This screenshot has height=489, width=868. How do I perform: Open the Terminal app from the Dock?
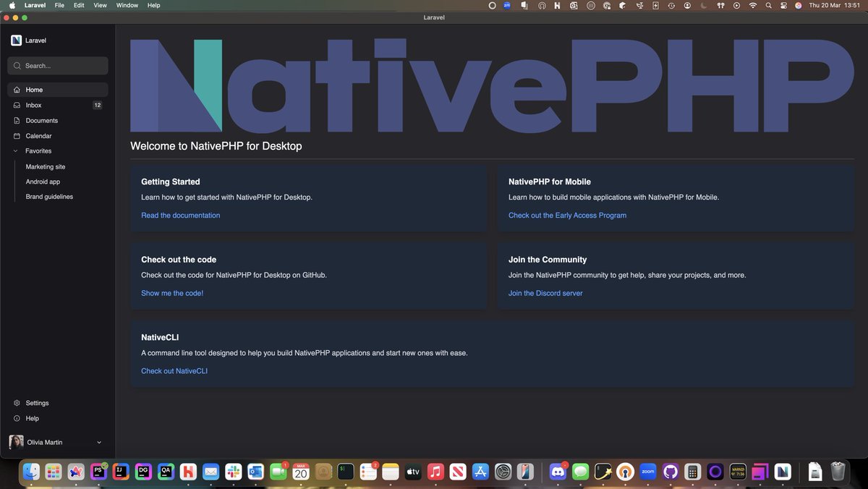point(346,472)
